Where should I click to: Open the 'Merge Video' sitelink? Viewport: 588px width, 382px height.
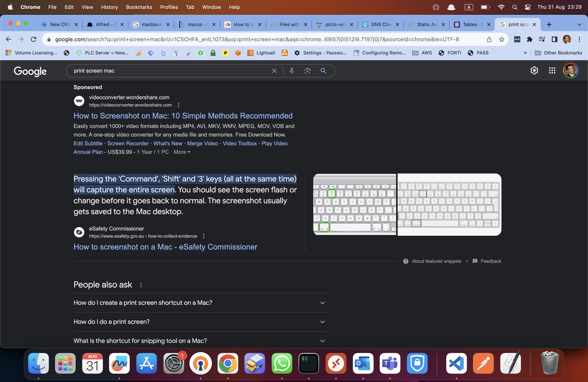202,143
